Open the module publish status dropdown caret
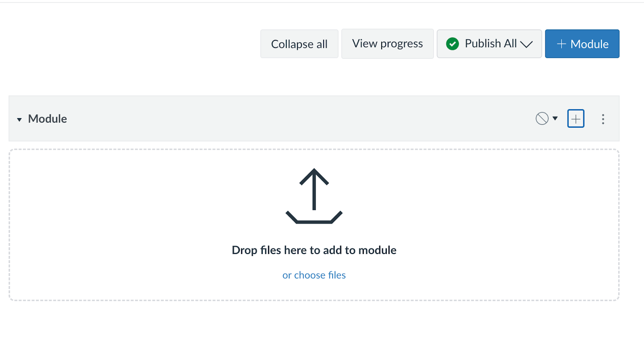Image resolution: width=644 pixels, height=351 pixels. tap(555, 118)
